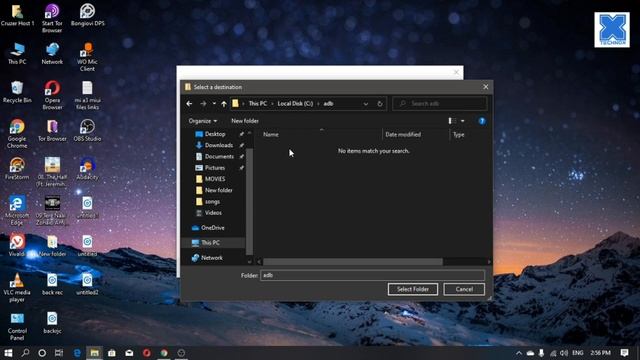Open VLC media player shortcut
Viewport: 640px width, 360px height.
click(17, 287)
